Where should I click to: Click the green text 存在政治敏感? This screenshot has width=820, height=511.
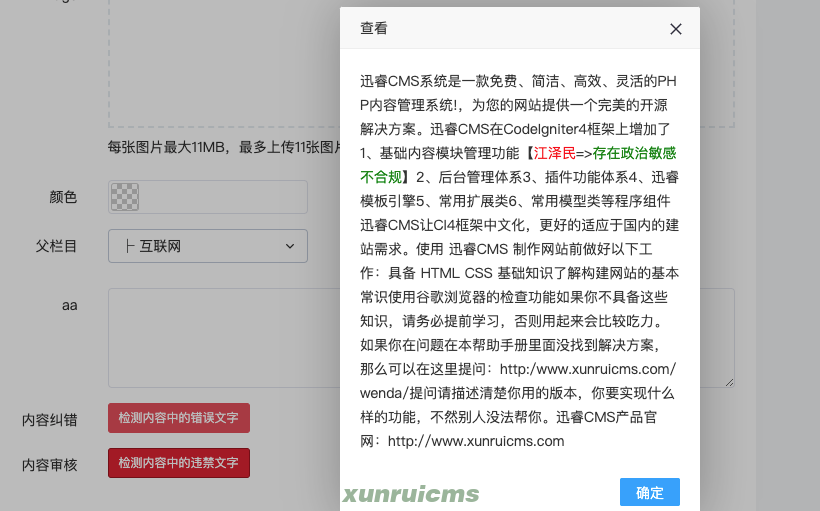(x=634, y=153)
